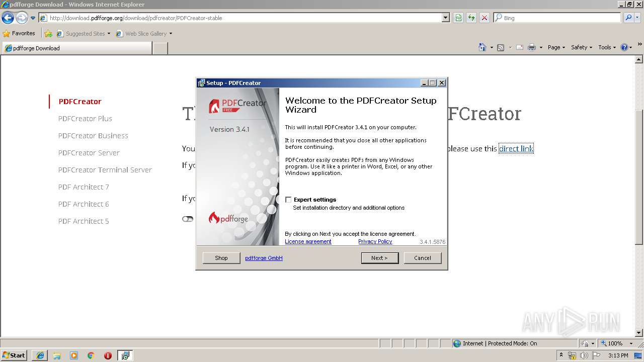This screenshot has height=362, width=644.
Task: Open Opera browser from taskbar
Action: (x=108, y=355)
